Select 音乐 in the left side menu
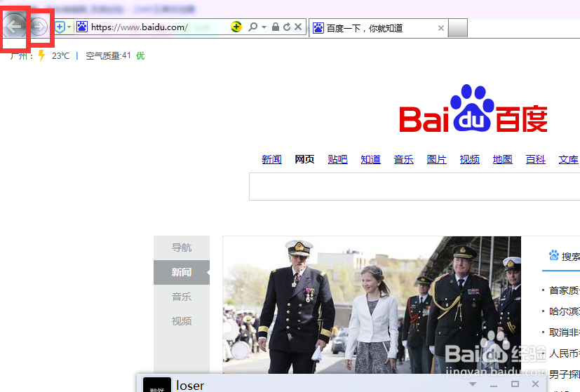The height and width of the screenshot is (392, 580). [182, 297]
